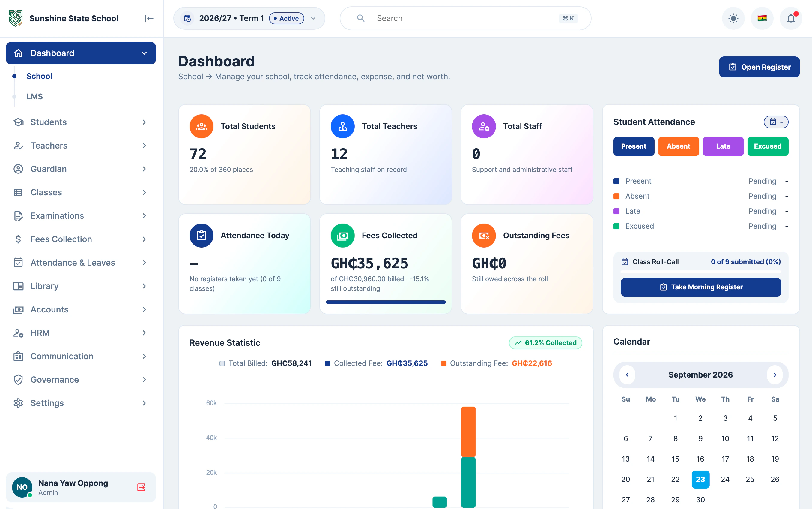
Task: Click the Total Teachers blue icon
Action: coord(343,126)
